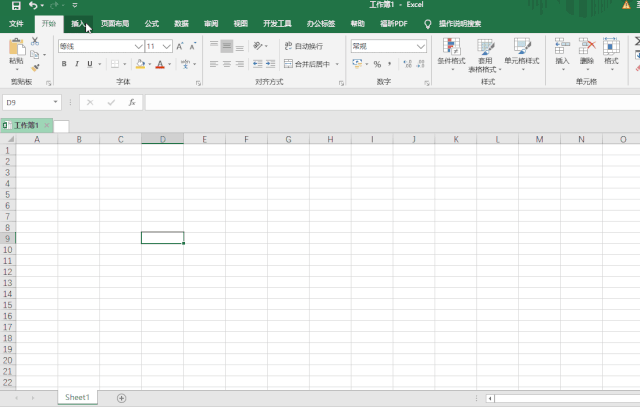Screen dimensions: 640x407
Task: Increase decimal places
Action: tap(407, 64)
